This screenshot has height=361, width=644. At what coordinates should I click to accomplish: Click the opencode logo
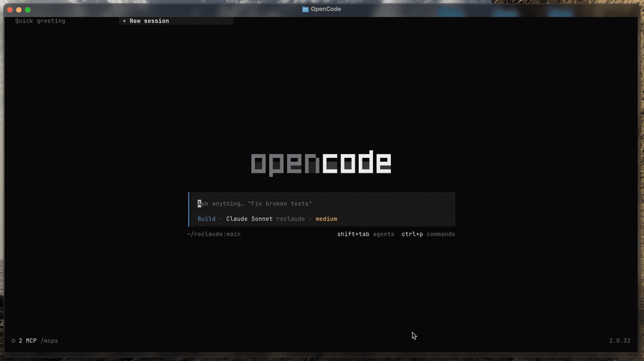[x=321, y=163]
